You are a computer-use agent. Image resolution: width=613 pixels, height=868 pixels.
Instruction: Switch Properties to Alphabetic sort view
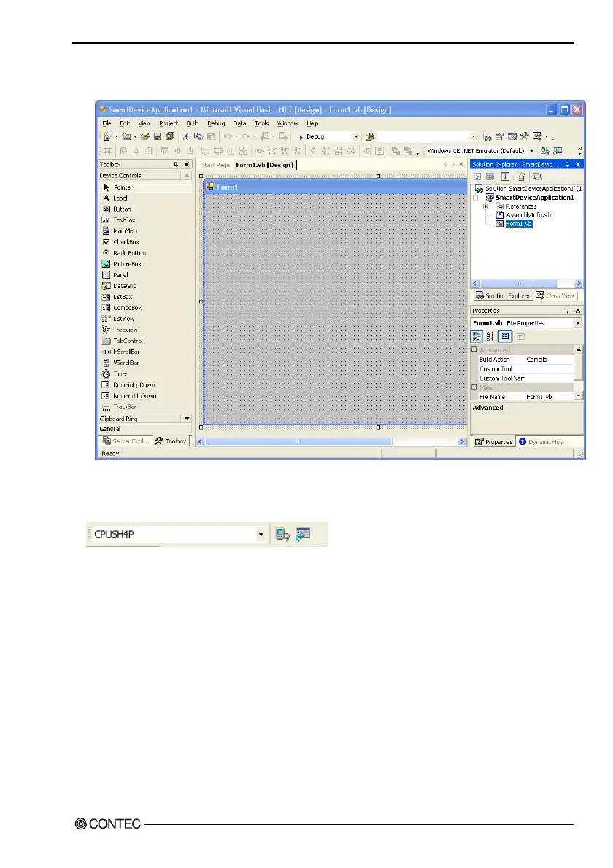point(490,336)
